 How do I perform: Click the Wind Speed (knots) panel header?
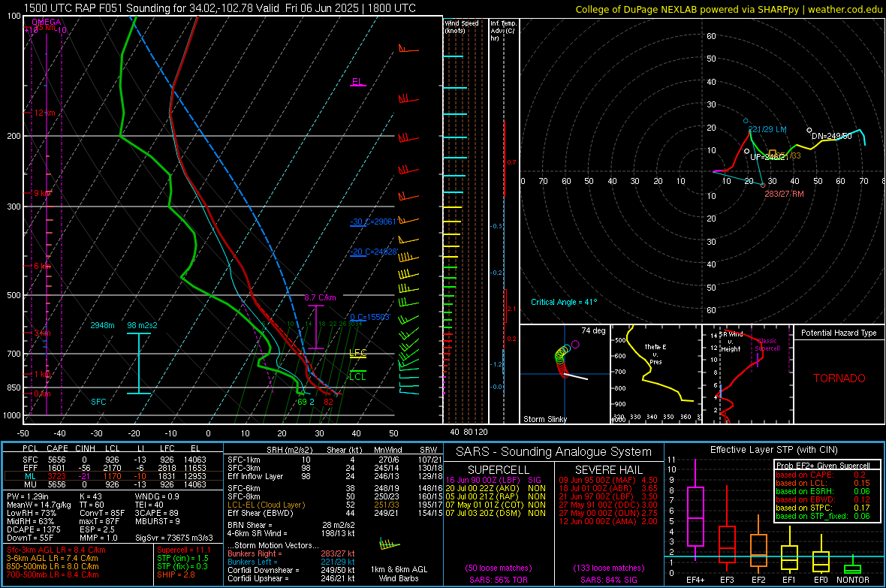click(x=462, y=26)
